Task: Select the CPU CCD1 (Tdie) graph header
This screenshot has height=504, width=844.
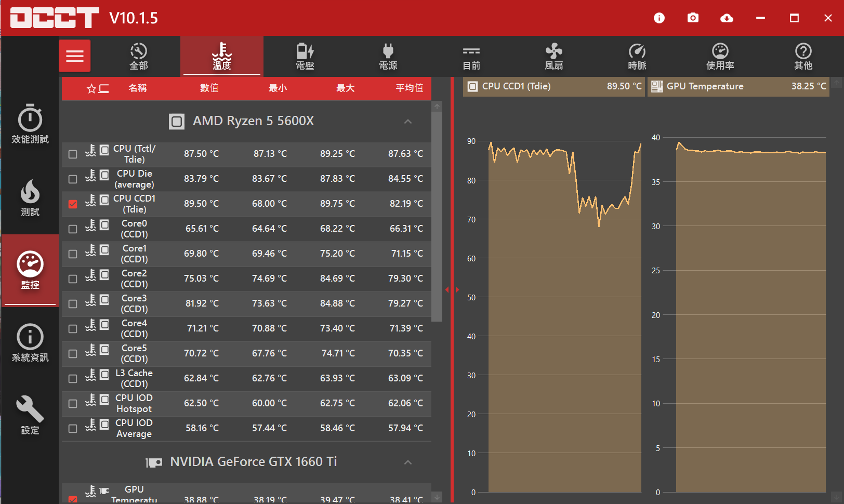Action: [x=554, y=87]
